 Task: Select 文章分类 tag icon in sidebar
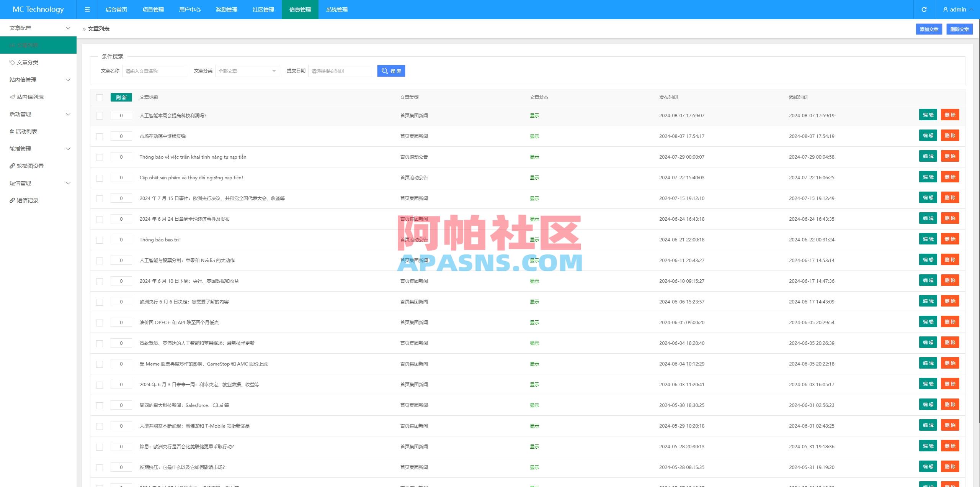pos(11,62)
